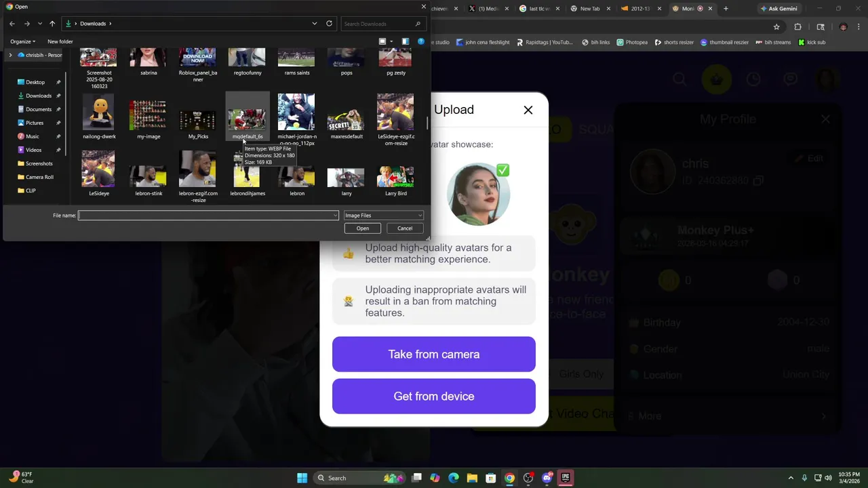Image resolution: width=868 pixels, height=488 pixels.
Task: Open the File name history dropdown
Action: pyautogui.click(x=335, y=216)
